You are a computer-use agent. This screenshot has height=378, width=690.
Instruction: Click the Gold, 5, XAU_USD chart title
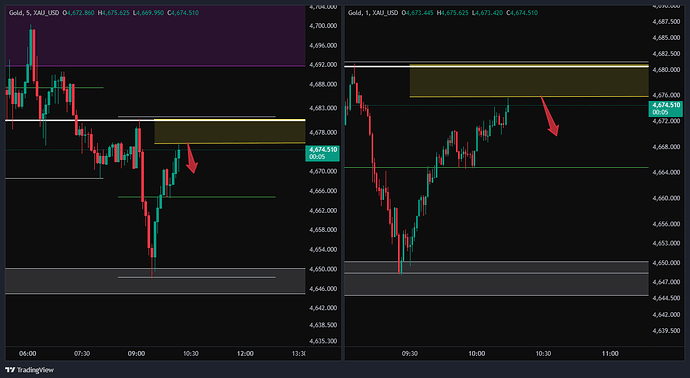point(34,13)
